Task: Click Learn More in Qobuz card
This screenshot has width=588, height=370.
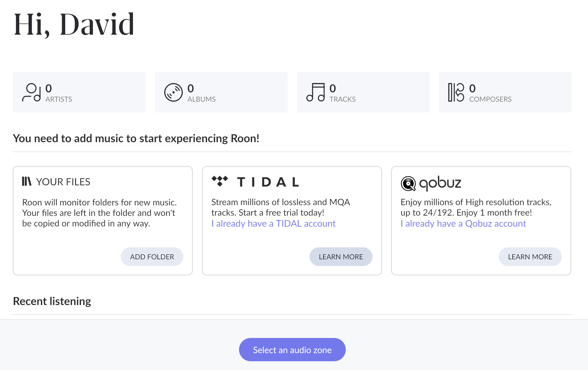Action: [x=530, y=257]
